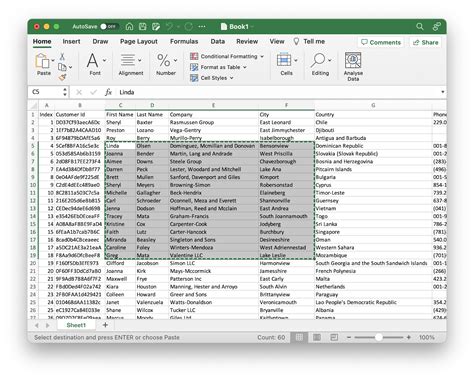This screenshot has width=474, height=379.
Task: Switch to the Draw tab
Action: [100, 42]
